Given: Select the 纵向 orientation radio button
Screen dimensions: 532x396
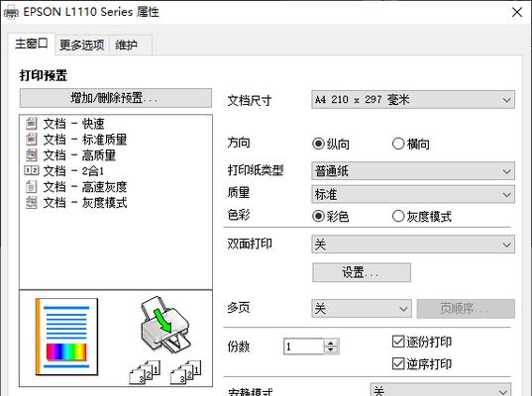Looking at the screenshot, I should pyautogui.click(x=318, y=144).
